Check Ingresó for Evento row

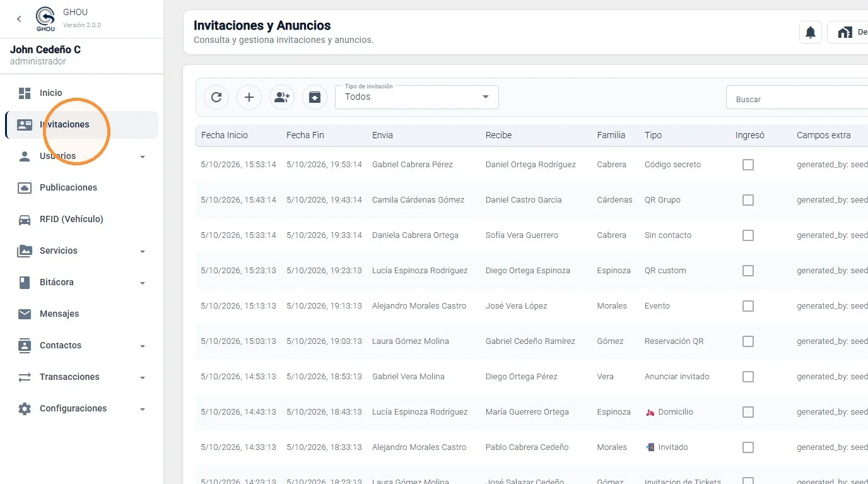[x=748, y=306]
